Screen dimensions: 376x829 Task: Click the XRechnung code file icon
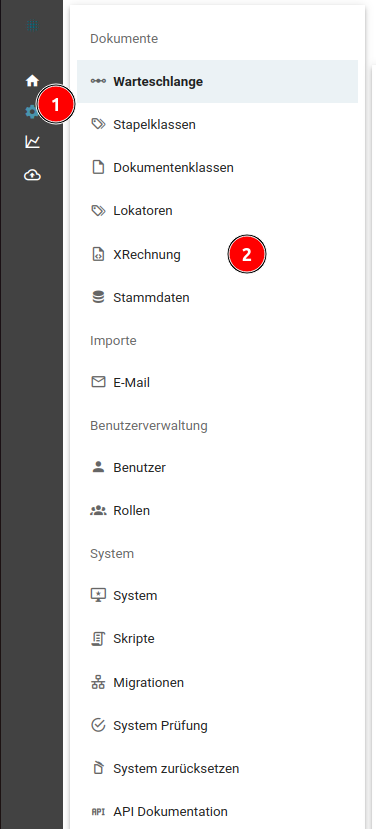[98, 254]
